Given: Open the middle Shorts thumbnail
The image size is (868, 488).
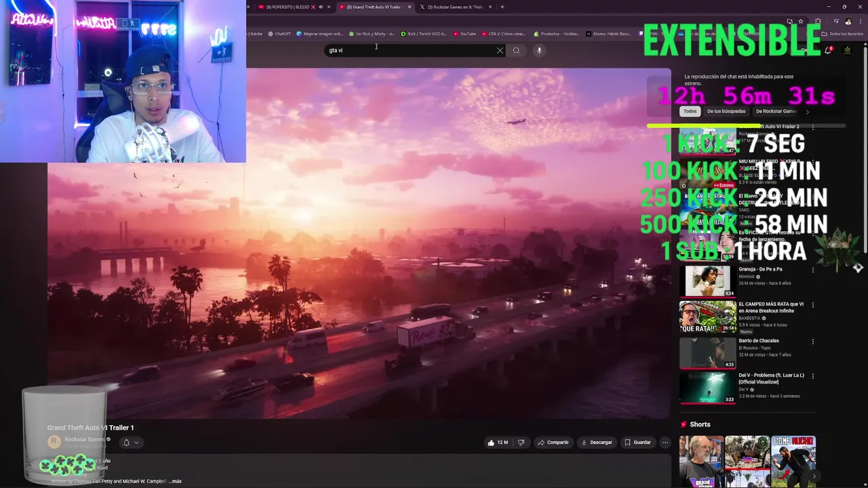Looking at the screenshot, I should (x=747, y=461).
